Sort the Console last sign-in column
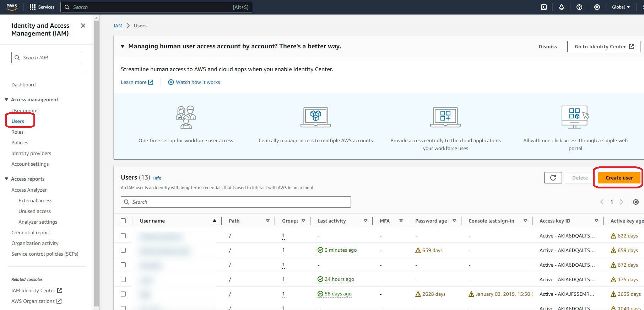This screenshot has height=310, width=644. coord(525,221)
